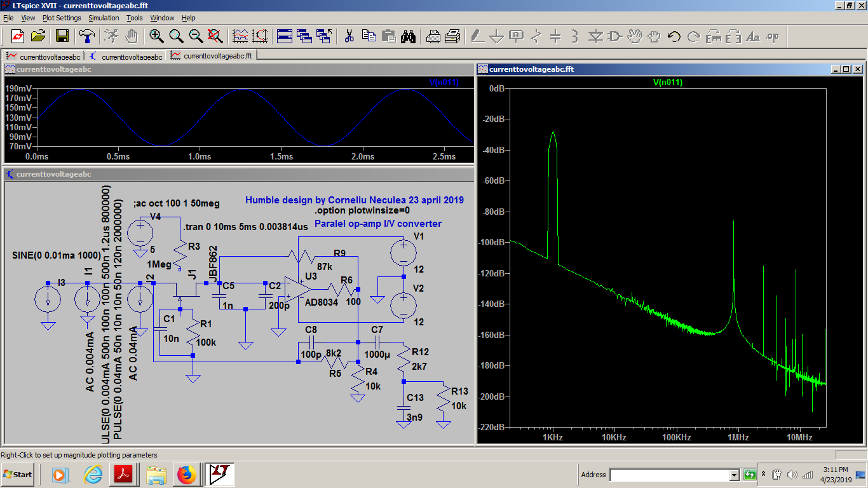The width and height of the screenshot is (868, 488).
Task: Click the Find binoculars icon
Action: [x=408, y=36]
